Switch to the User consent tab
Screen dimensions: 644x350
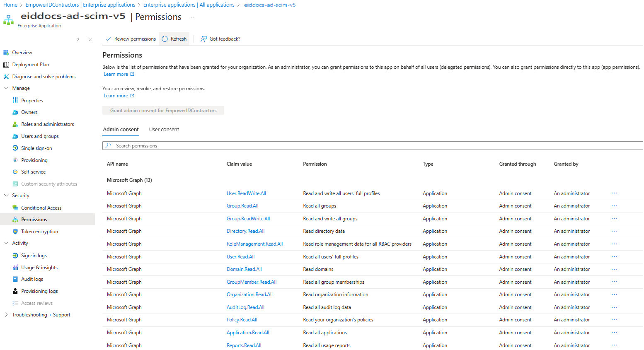pos(164,130)
